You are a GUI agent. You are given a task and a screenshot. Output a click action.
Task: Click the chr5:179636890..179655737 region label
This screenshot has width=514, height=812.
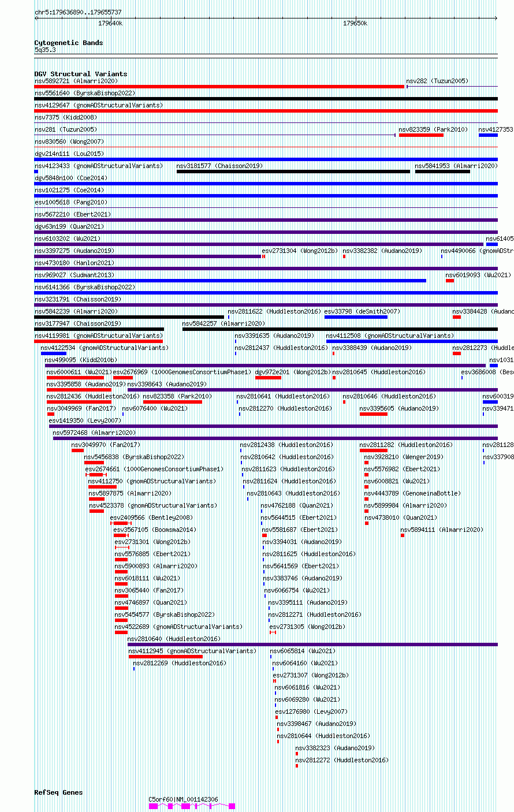(78, 12)
